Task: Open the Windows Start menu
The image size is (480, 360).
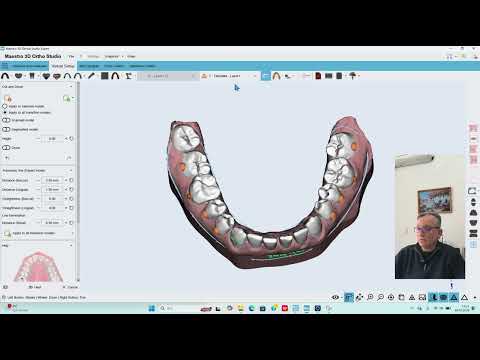Action: pyautogui.click(x=152, y=308)
